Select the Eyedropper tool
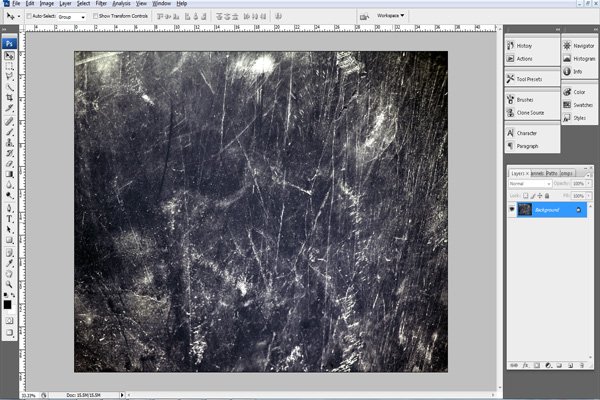This screenshot has height=400, width=600. pos(9,263)
